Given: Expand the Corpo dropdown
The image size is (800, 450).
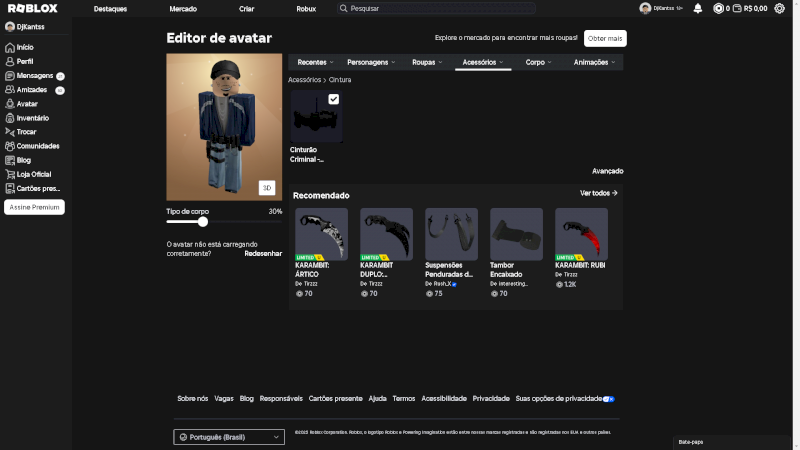Looking at the screenshot, I should coord(538,63).
